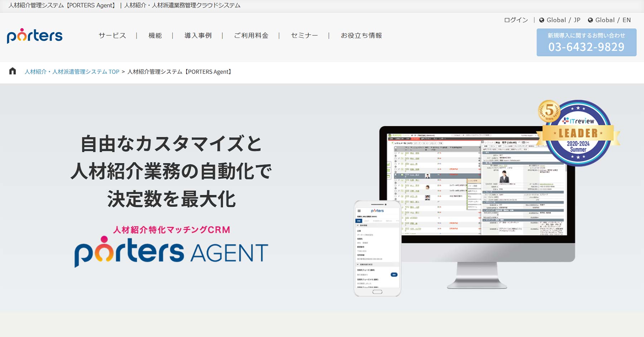The height and width of the screenshot is (337, 644).
Task: Go to 導入事例 page
Action: [x=198, y=35]
